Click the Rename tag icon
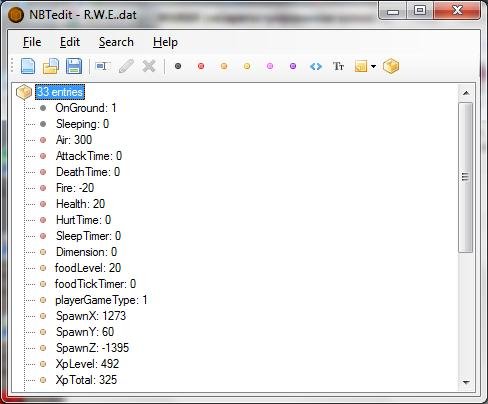The height and width of the screenshot is (404, 488). coord(102,66)
